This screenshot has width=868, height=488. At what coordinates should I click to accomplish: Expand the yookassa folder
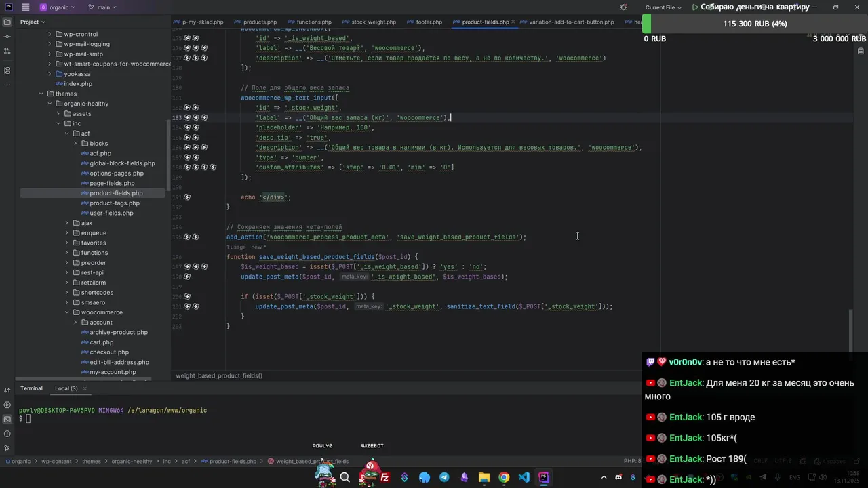coord(50,74)
